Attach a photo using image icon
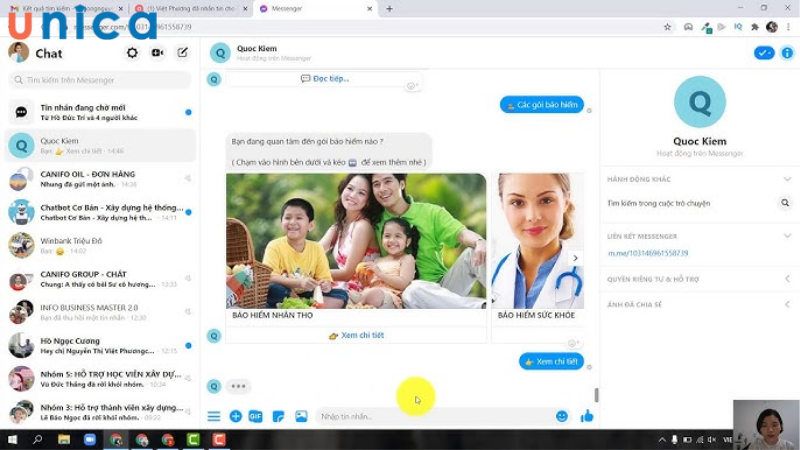The height and width of the screenshot is (450, 800). [301, 416]
